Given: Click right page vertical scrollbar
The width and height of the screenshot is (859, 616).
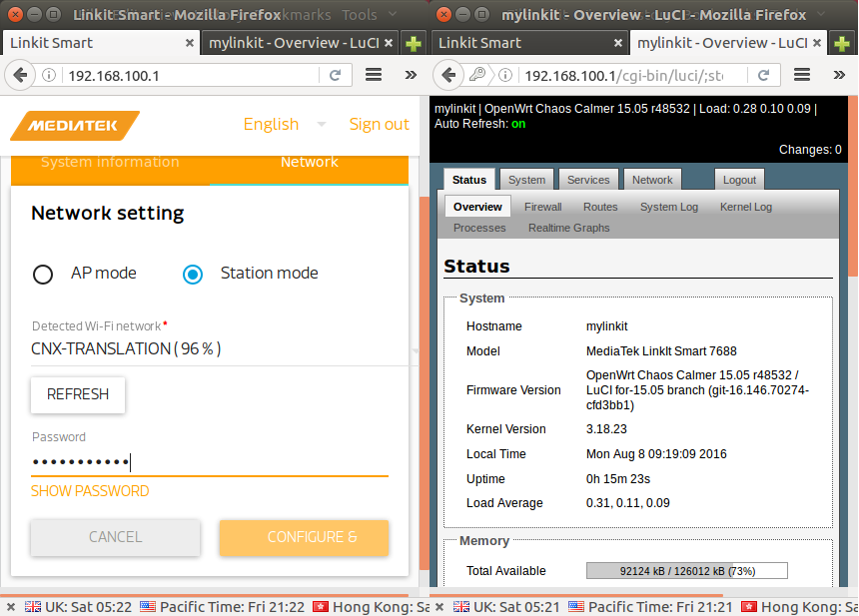Looking at the screenshot, I should [853, 186].
